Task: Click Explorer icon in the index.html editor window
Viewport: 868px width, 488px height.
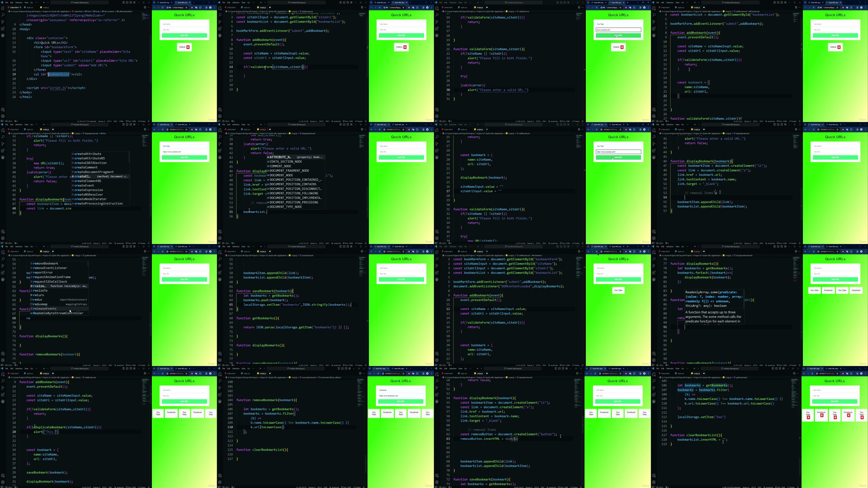Action: [x=3, y=8]
